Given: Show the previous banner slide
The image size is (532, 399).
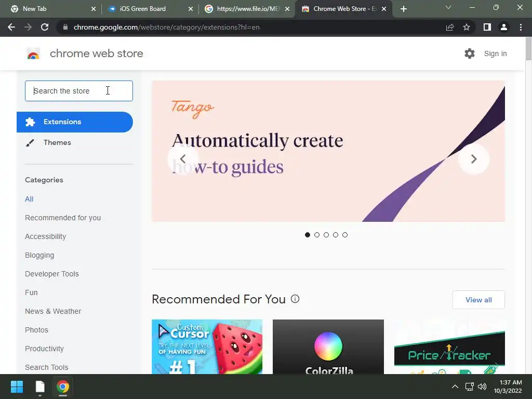Looking at the screenshot, I should coord(183,159).
